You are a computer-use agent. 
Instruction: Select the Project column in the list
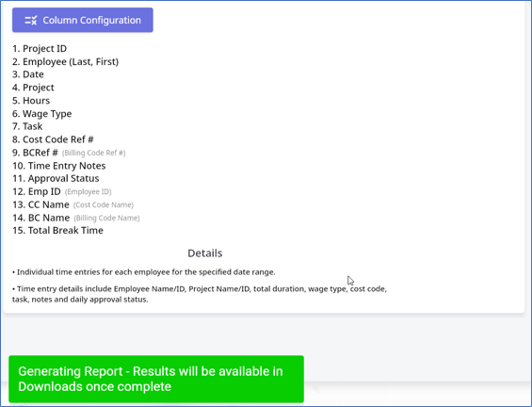(x=33, y=88)
